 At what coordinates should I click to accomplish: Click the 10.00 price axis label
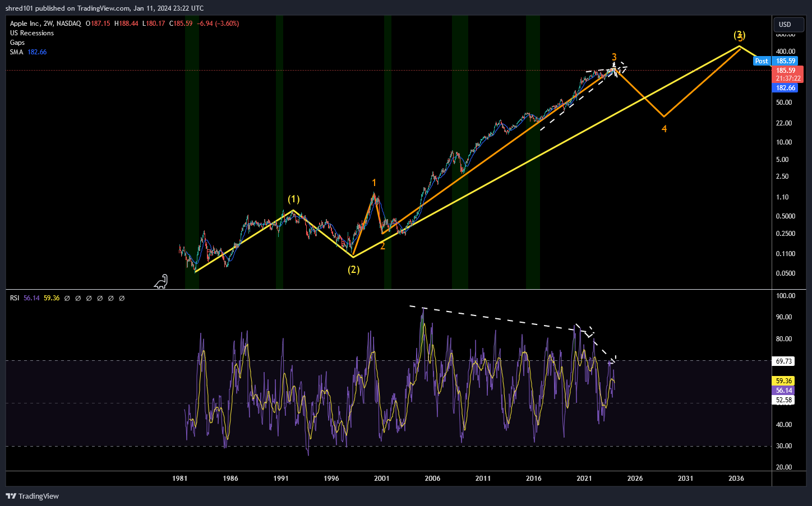[784, 142]
